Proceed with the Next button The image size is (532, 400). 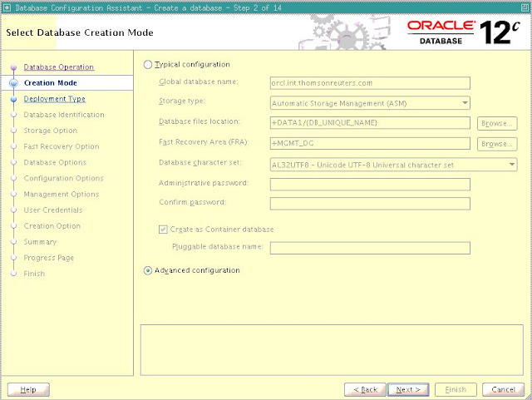pyautogui.click(x=408, y=389)
